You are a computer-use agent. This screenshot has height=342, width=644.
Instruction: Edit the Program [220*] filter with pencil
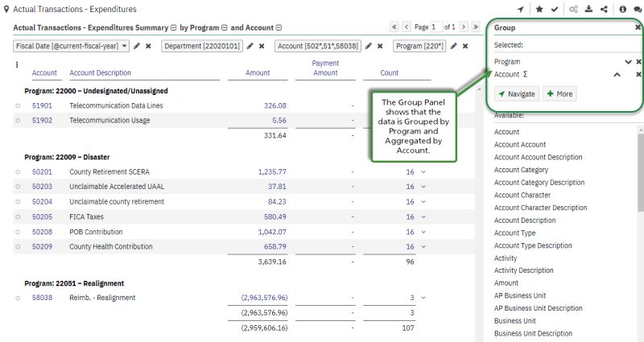(453, 46)
